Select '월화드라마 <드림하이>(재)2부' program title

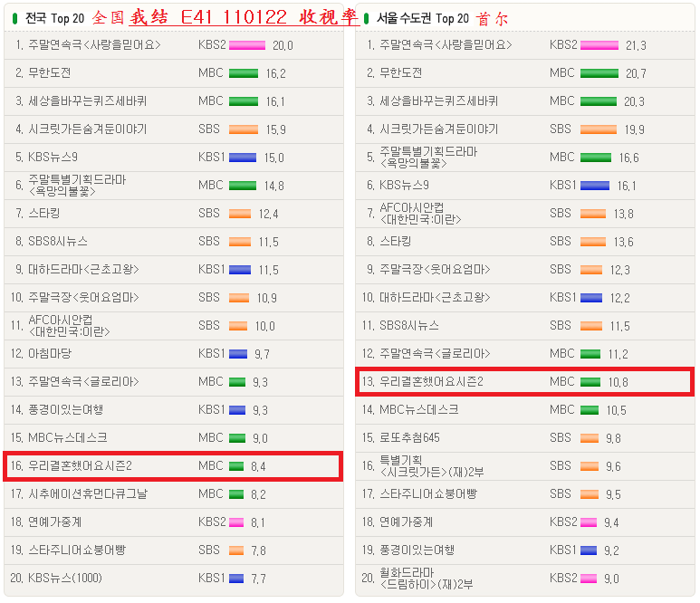426,579
